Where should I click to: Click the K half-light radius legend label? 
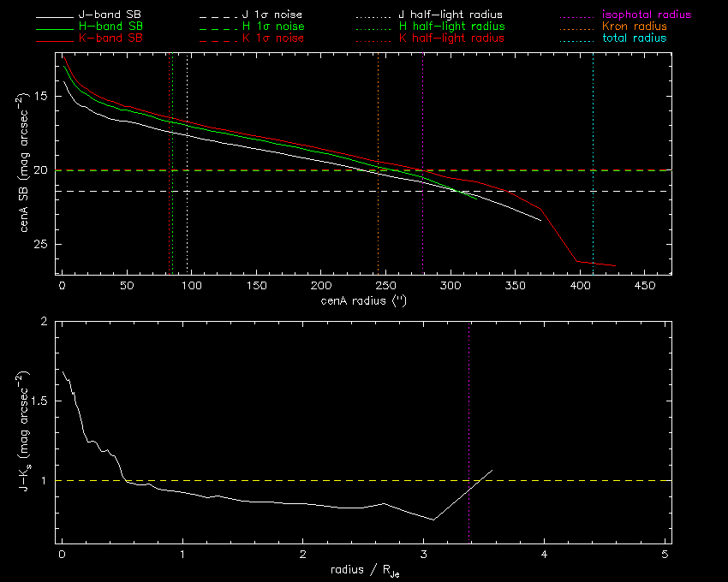[x=451, y=39]
